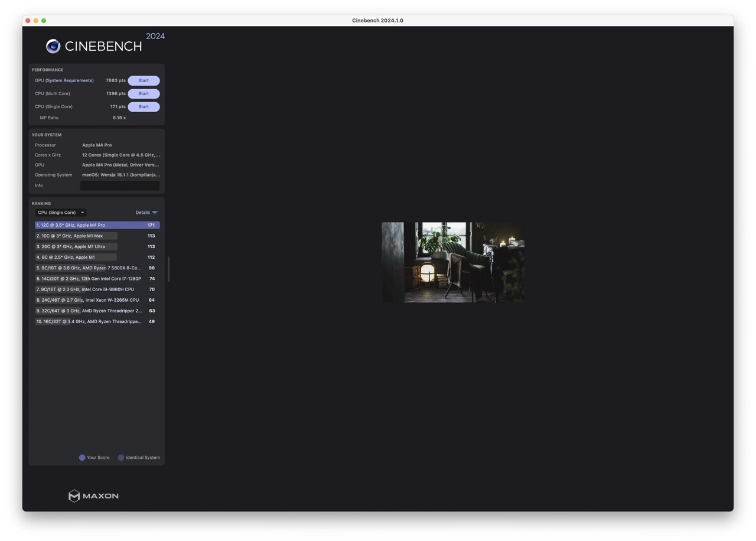The width and height of the screenshot is (756, 541).
Task: Start the CPU Single Core test
Action: [x=144, y=107]
